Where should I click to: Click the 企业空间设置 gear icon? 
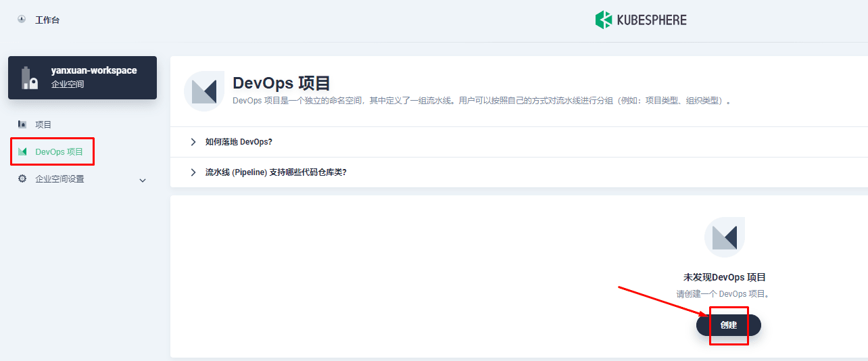22,179
